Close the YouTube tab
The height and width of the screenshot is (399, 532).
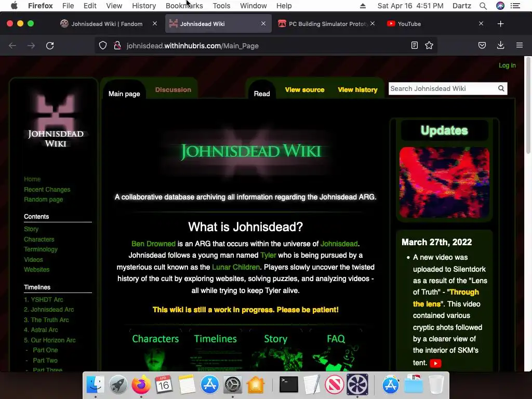481,23
